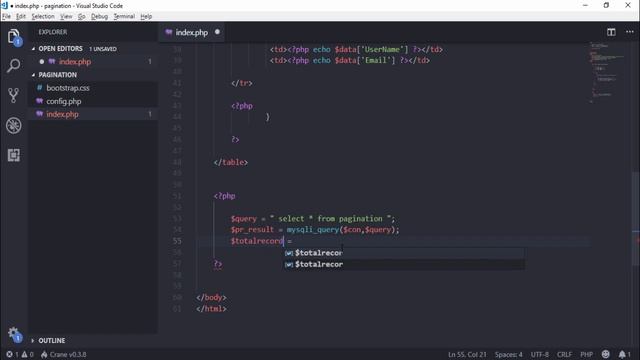Choose the first $totalrecor suggestion
The width and height of the screenshot is (640, 360).
point(404,253)
